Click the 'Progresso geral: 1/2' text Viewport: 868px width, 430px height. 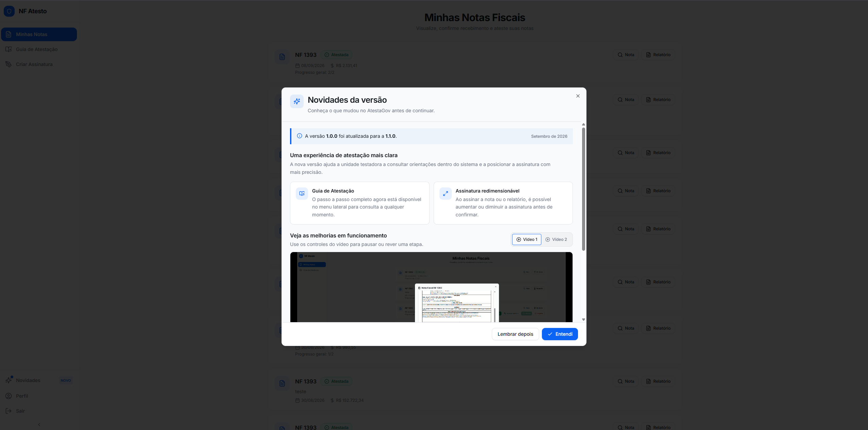(314, 354)
